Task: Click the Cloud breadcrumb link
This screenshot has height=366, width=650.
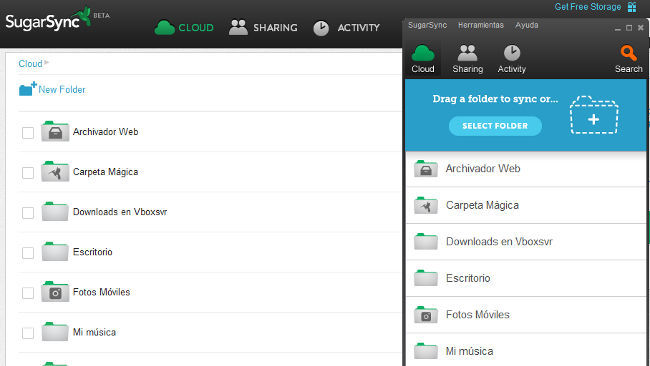Action: (x=30, y=63)
